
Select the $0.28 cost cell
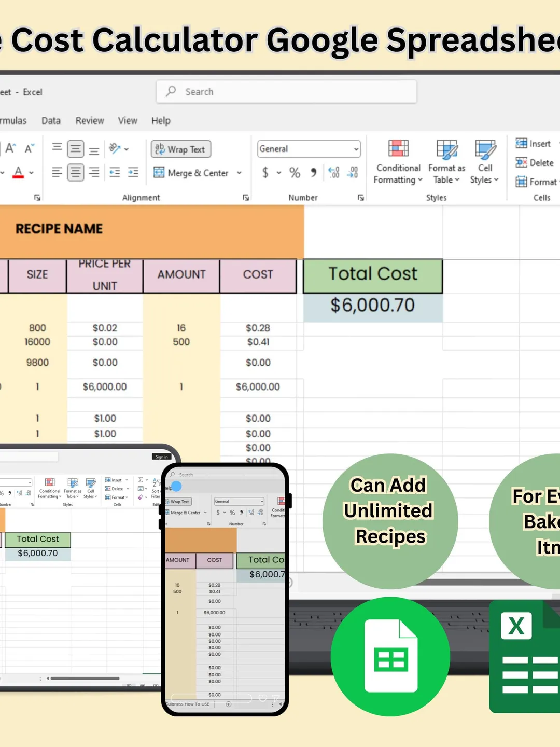(258, 328)
